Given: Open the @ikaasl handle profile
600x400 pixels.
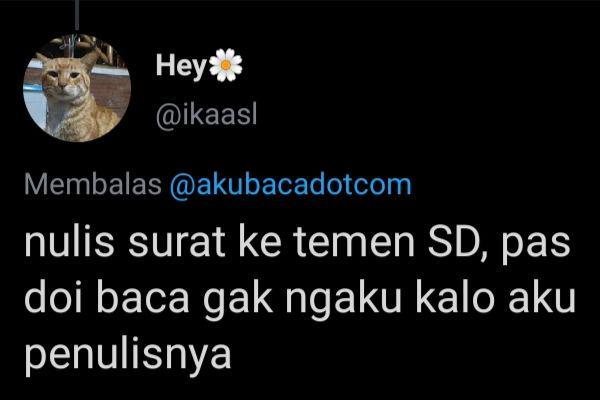Looking at the screenshot, I should 206,116.
